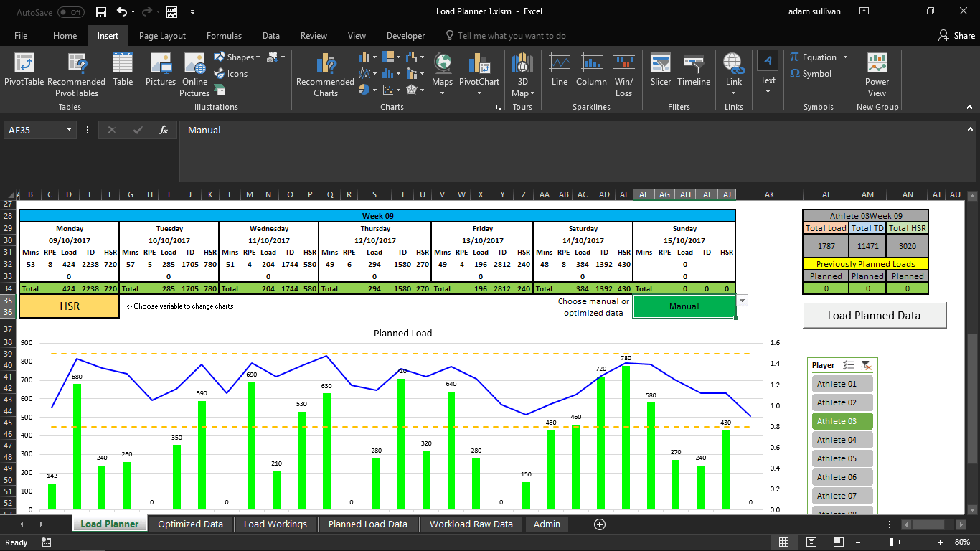Open the Manual/optimized data dropdown arrow
Screen dimensions: 980x551
pos(743,301)
